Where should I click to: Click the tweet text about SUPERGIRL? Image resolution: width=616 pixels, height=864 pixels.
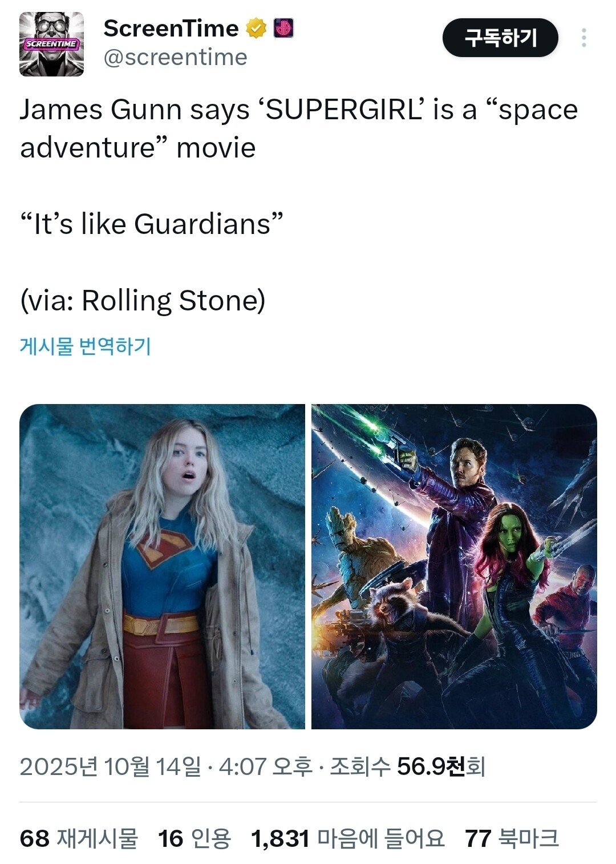point(299,128)
